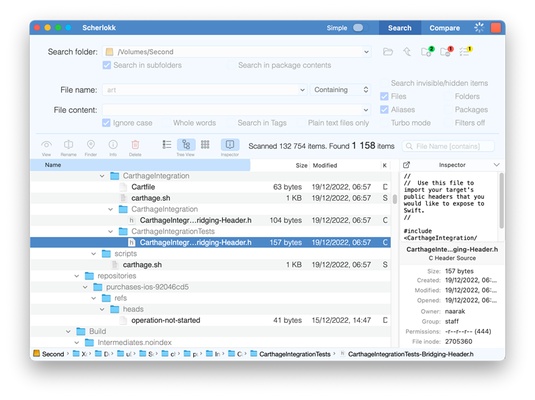Switch to flat list view icon
This screenshot has width=535, height=400.
point(167,145)
